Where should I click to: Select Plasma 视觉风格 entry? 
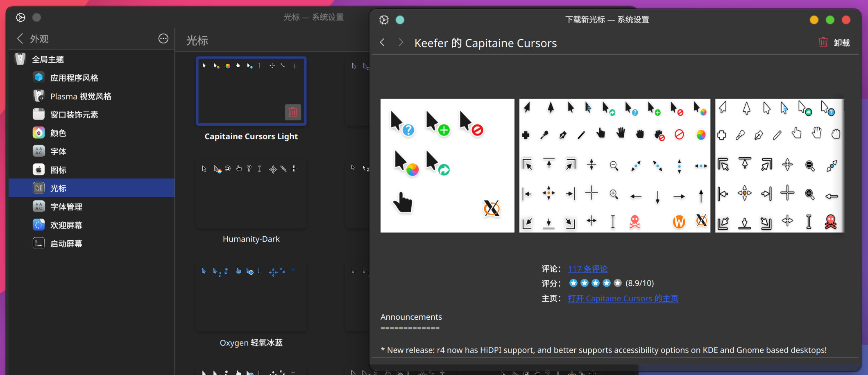(x=92, y=96)
